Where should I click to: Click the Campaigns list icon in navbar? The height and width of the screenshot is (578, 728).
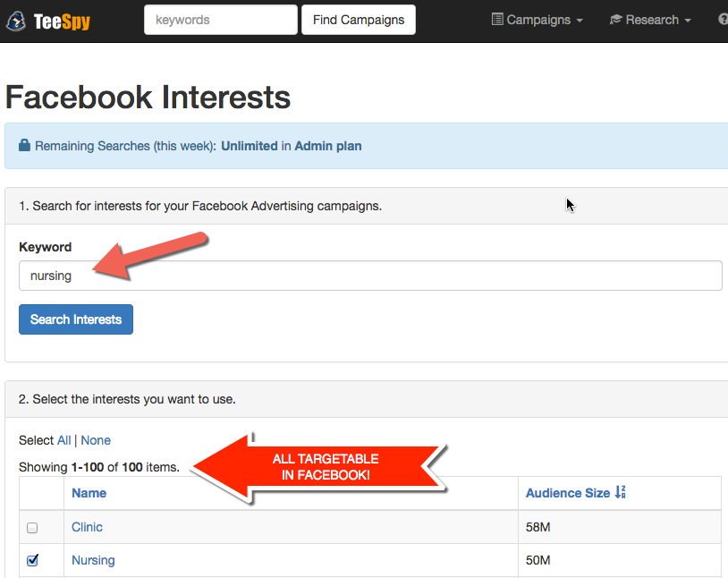497,20
